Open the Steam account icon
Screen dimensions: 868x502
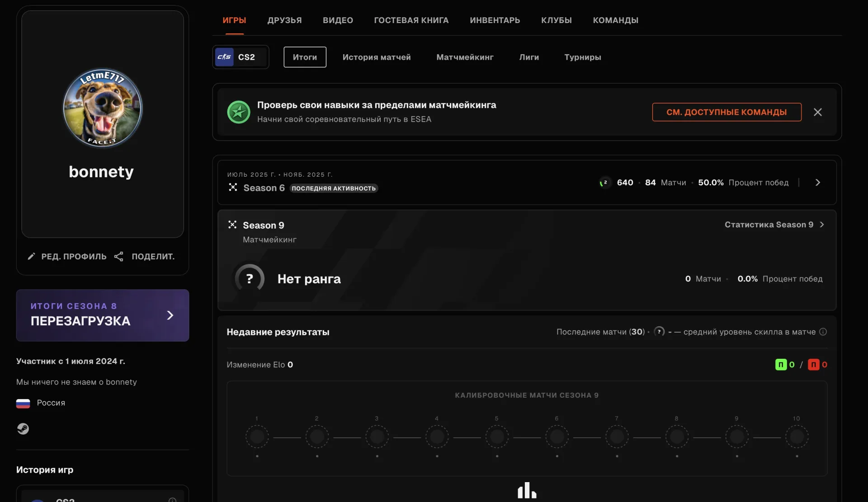(x=23, y=428)
